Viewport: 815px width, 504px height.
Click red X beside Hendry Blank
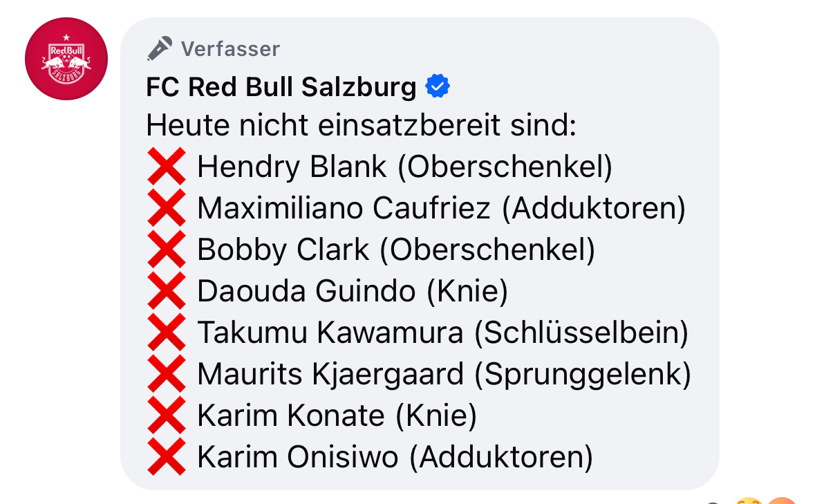pos(167,166)
